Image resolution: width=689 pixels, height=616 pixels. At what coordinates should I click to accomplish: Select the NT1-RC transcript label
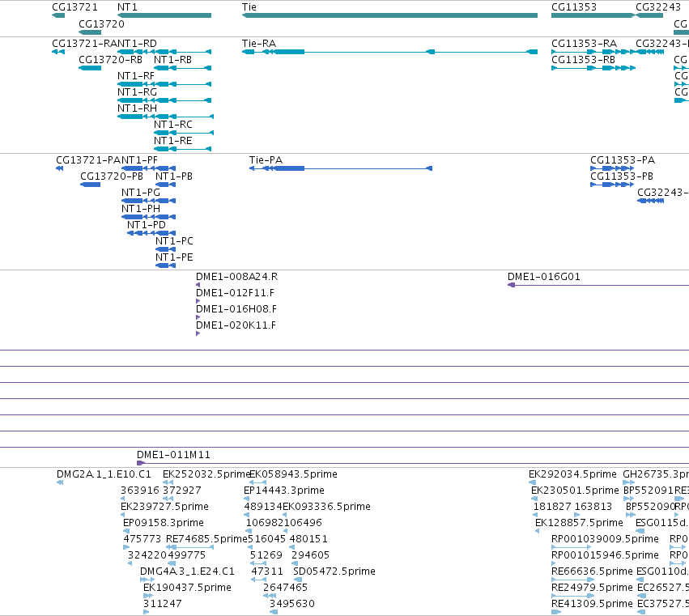tap(173, 125)
